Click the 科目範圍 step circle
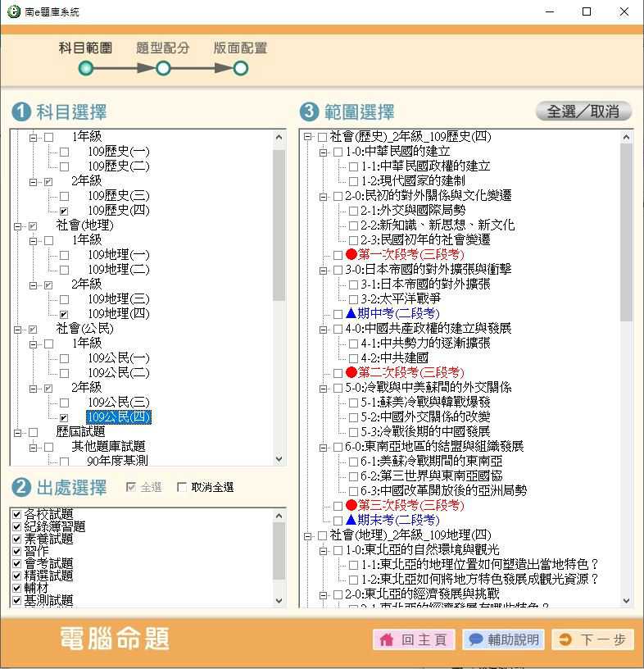Screen dimensions: 644x669 click(86, 68)
